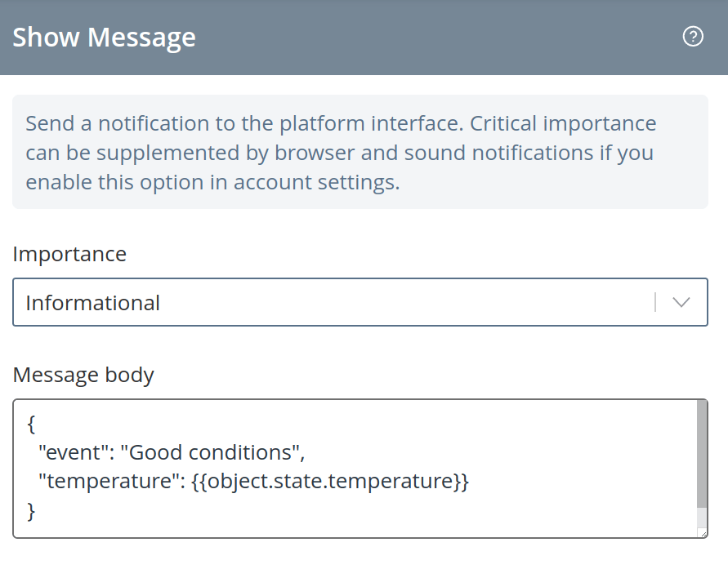The width and height of the screenshot is (728, 587).
Task: Click the separator bar beside dropdown arrow
Action: tap(655, 303)
